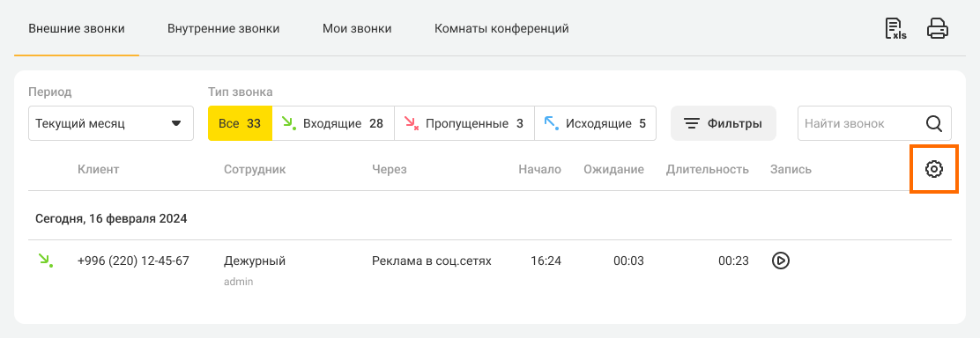The width and height of the screenshot is (980, 338).
Task: Open the Фильтры panel
Action: click(x=724, y=123)
